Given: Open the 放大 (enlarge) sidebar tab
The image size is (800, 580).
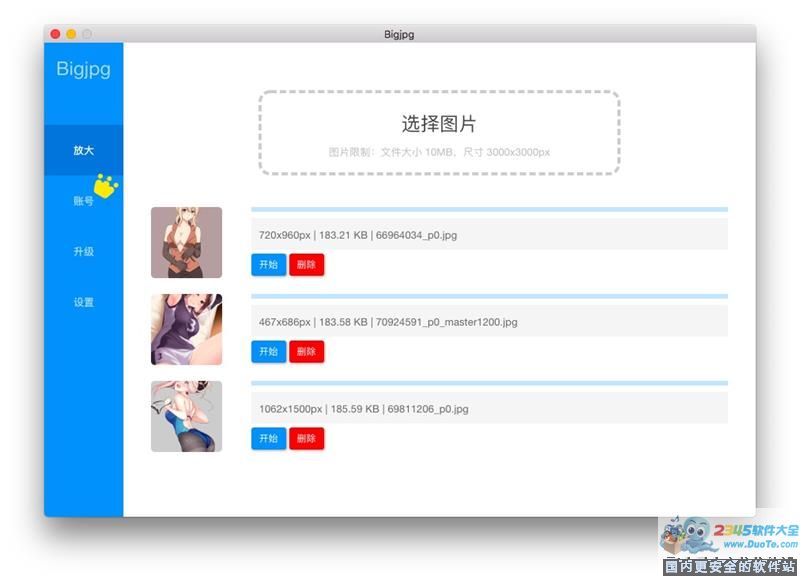Looking at the screenshot, I should [83, 150].
